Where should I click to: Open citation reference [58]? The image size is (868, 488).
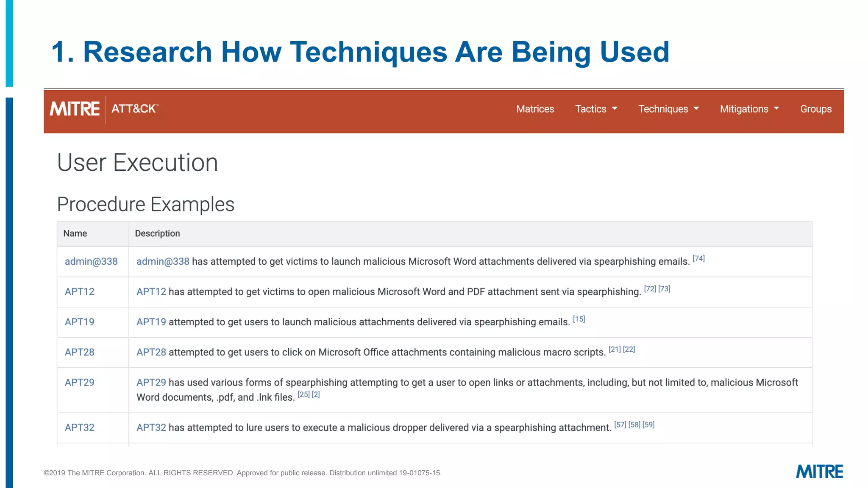634,424
